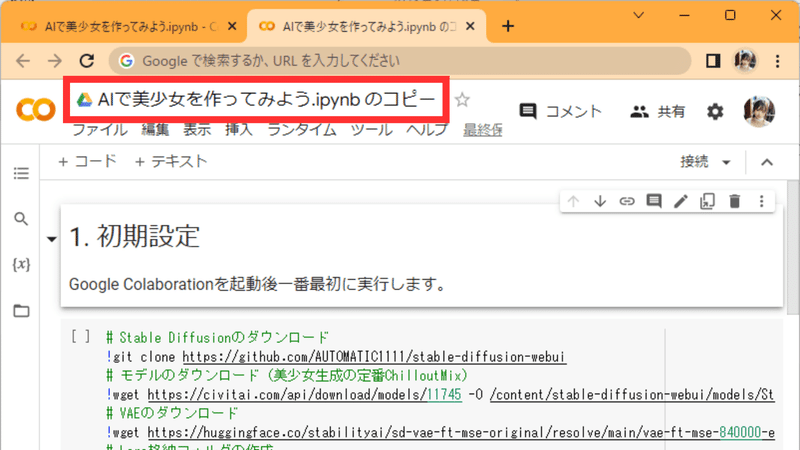The width and height of the screenshot is (800, 450).
Task: Click the Chrome profile avatar in toolbar
Action: click(744, 61)
